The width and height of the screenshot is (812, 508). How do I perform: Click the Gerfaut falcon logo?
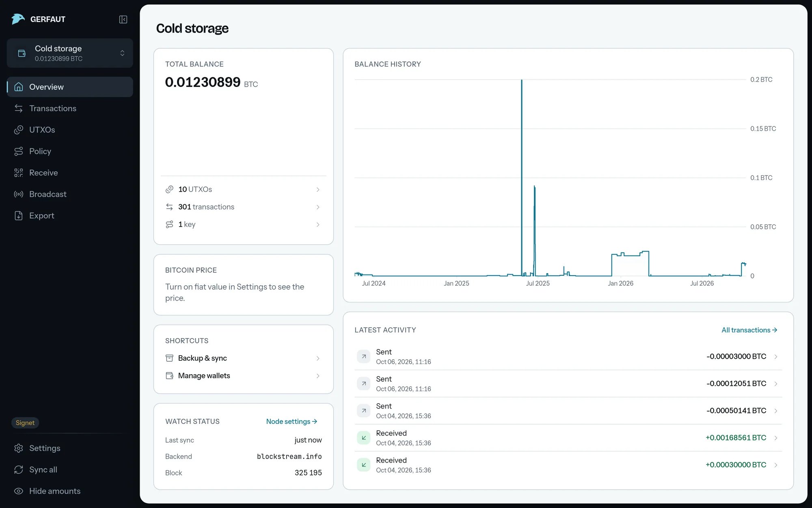coord(18,19)
